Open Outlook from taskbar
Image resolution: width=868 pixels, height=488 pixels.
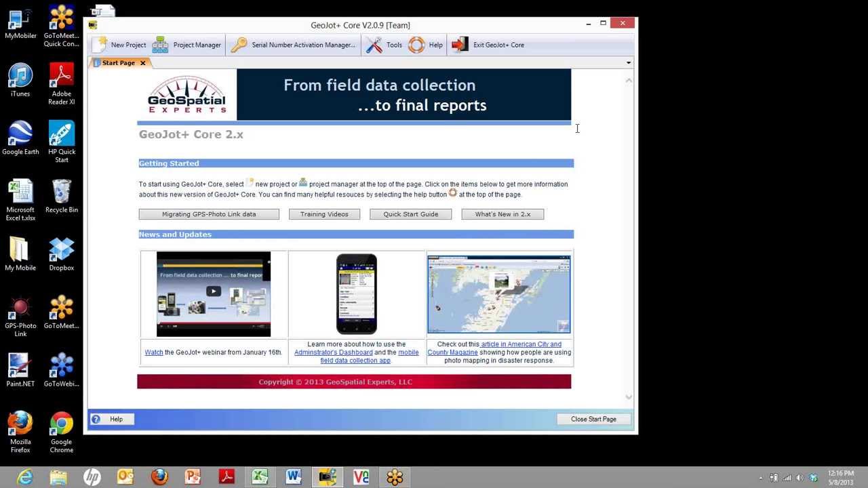pos(125,477)
